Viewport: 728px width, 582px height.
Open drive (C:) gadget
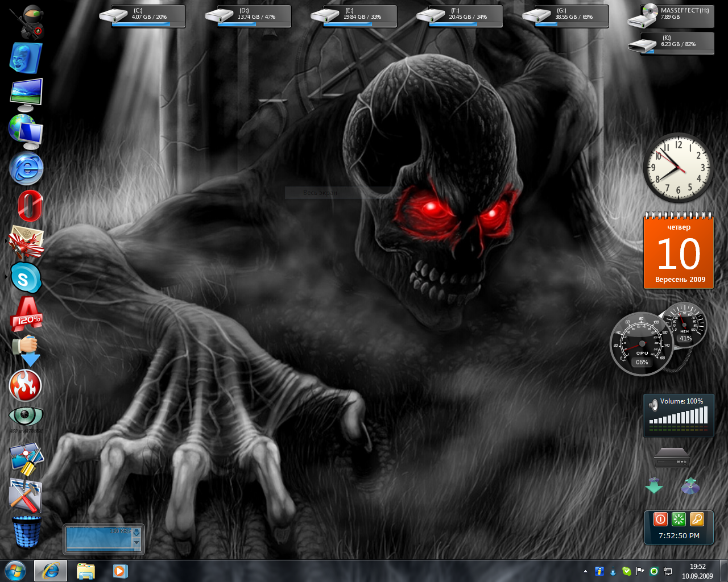(x=142, y=16)
